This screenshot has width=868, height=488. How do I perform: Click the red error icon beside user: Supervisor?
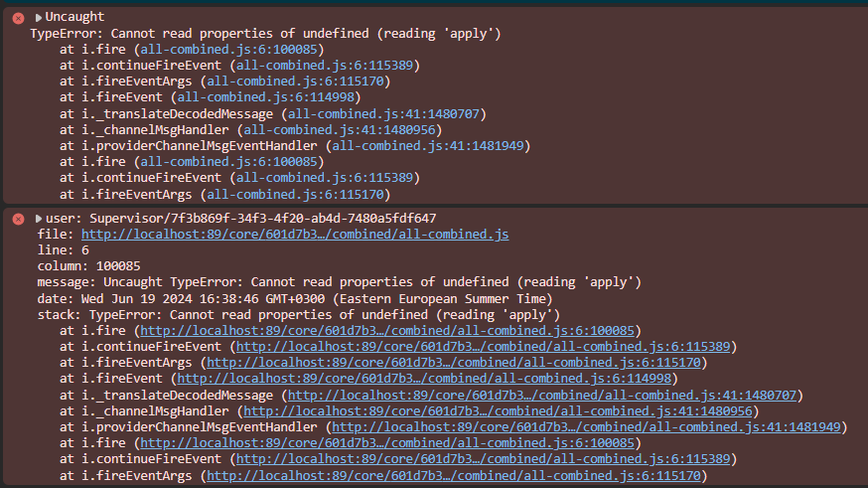(18, 219)
